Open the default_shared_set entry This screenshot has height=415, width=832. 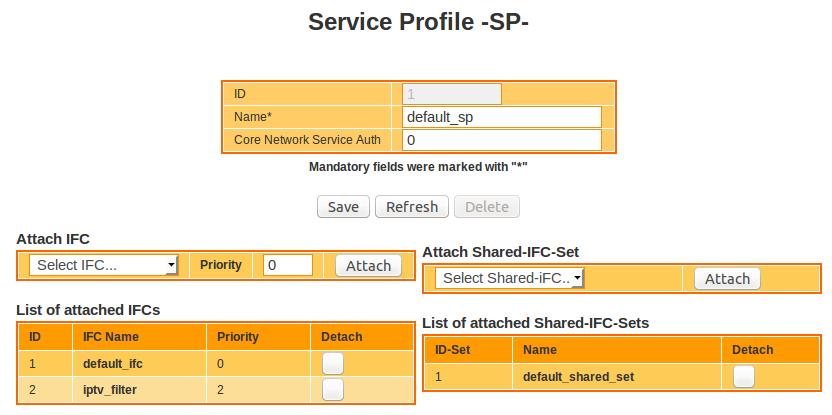578,377
